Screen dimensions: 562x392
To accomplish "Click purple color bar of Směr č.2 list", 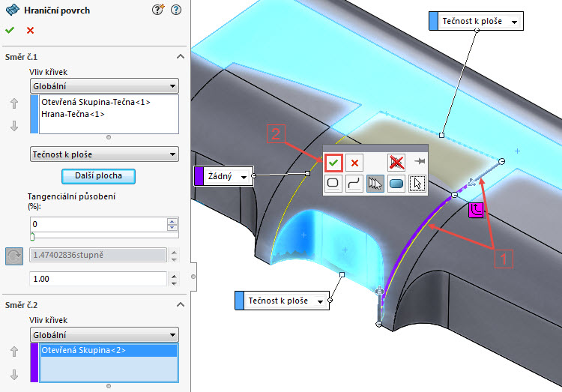I will [x=34, y=363].
